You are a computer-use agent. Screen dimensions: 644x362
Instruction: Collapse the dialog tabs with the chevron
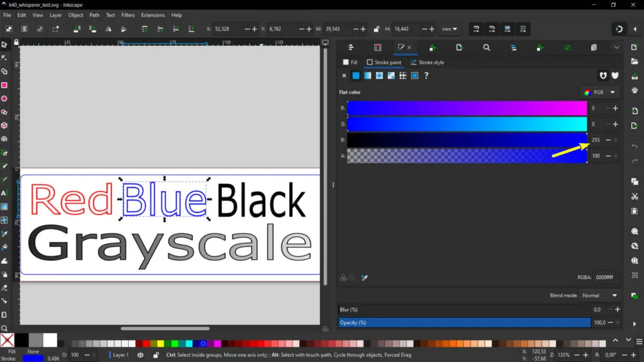(x=616, y=47)
